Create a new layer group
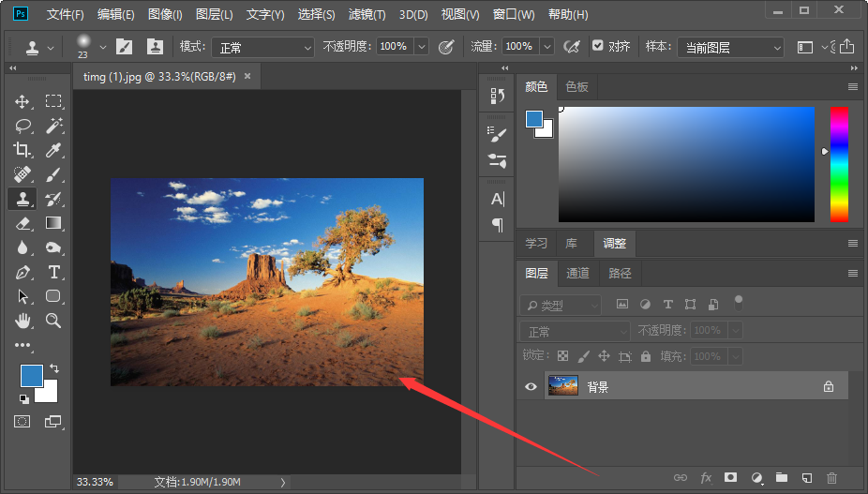 pyautogui.click(x=782, y=477)
